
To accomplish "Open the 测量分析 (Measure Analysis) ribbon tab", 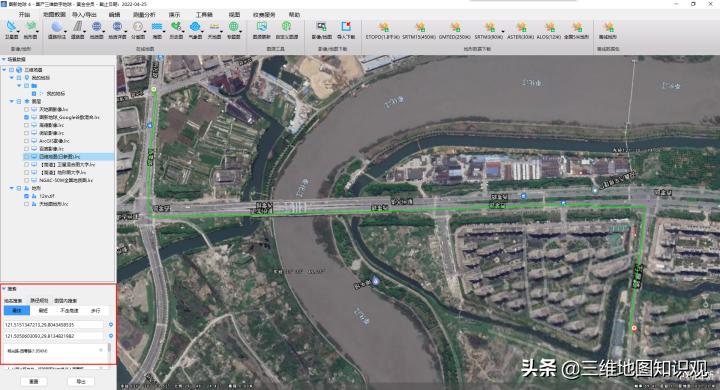I will tap(144, 15).
